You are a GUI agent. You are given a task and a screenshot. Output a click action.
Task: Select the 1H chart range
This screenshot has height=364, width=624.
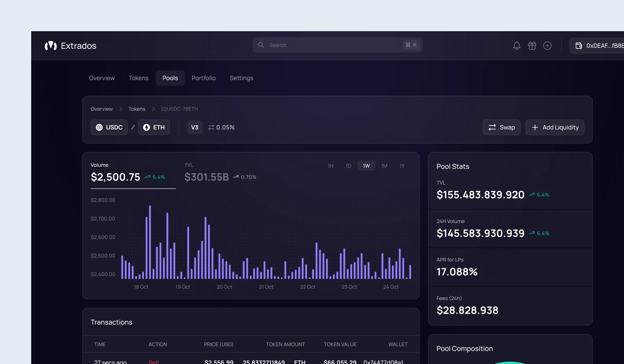point(330,166)
